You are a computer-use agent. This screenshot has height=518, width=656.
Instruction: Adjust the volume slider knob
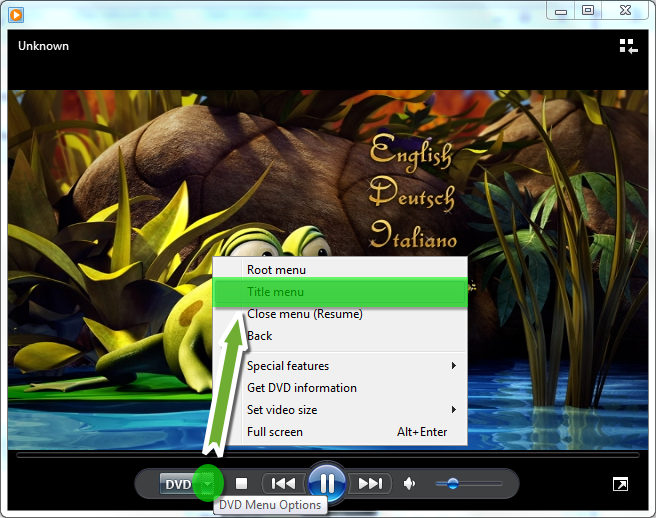pyautogui.click(x=453, y=484)
